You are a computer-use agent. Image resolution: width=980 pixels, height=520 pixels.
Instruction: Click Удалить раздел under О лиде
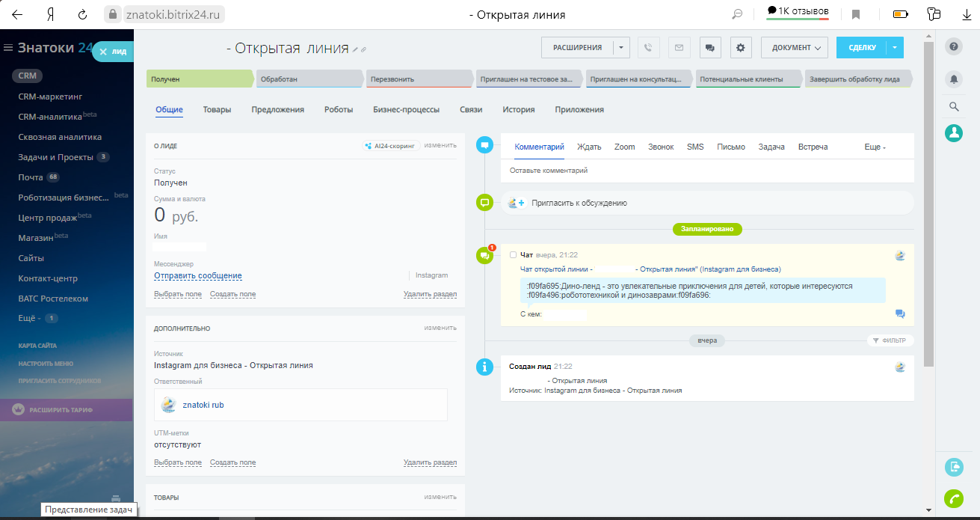tap(430, 295)
